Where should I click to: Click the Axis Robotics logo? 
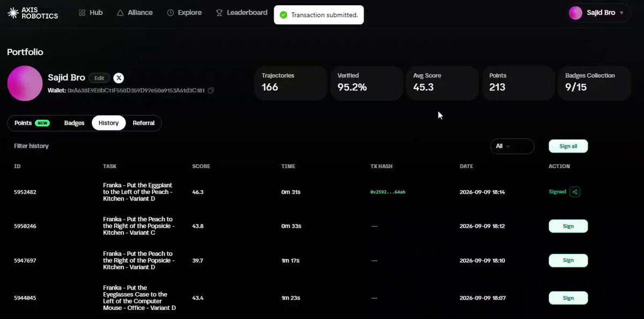[33, 13]
